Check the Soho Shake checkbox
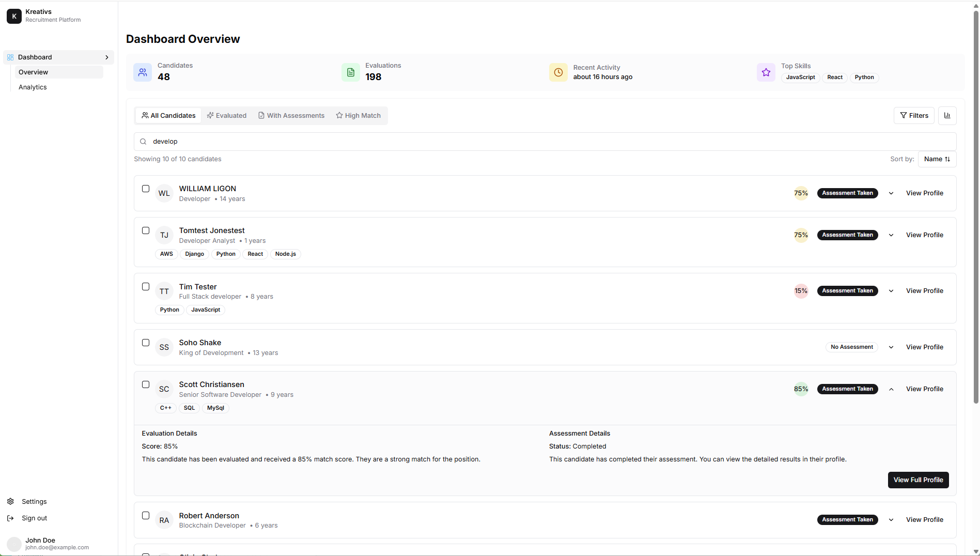 click(x=146, y=343)
